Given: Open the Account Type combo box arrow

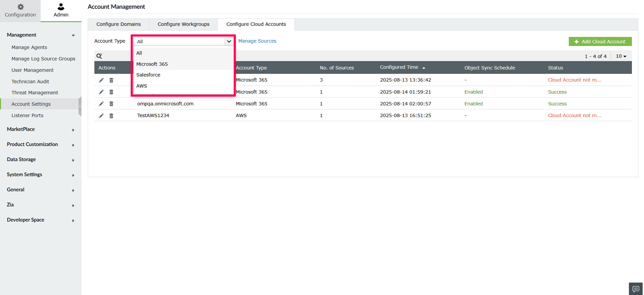Looking at the screenshot, I should (x=229, y=41).
